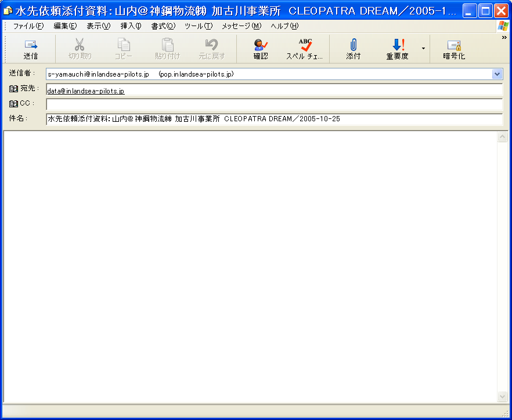Click into the CC input field

click(273, 104)
